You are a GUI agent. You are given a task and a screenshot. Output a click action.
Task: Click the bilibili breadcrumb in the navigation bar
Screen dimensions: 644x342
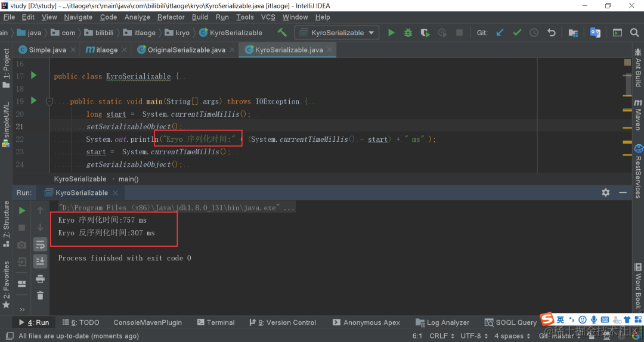tap(99, 33)
